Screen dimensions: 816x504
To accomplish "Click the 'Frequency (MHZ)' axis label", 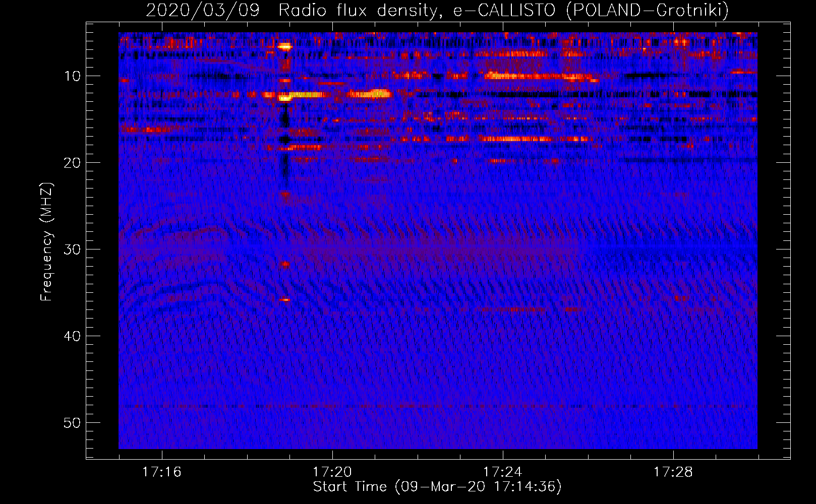I will [46, 242].
